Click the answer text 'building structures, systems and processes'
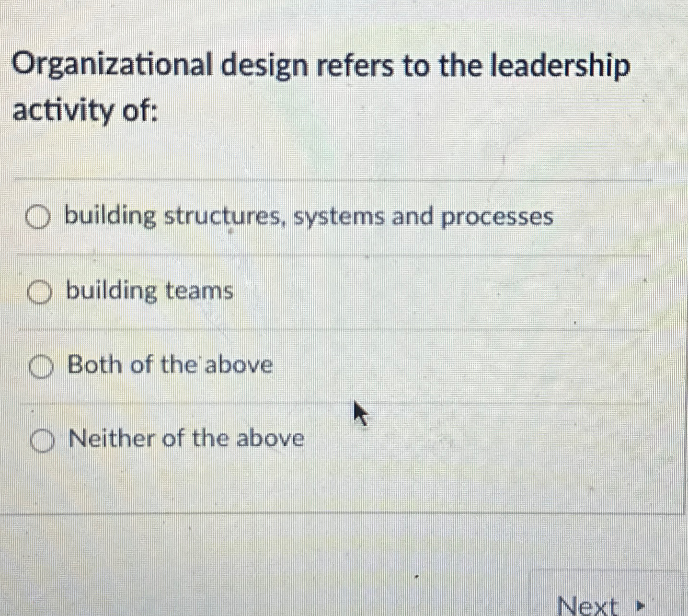 [x=309, y=218]
